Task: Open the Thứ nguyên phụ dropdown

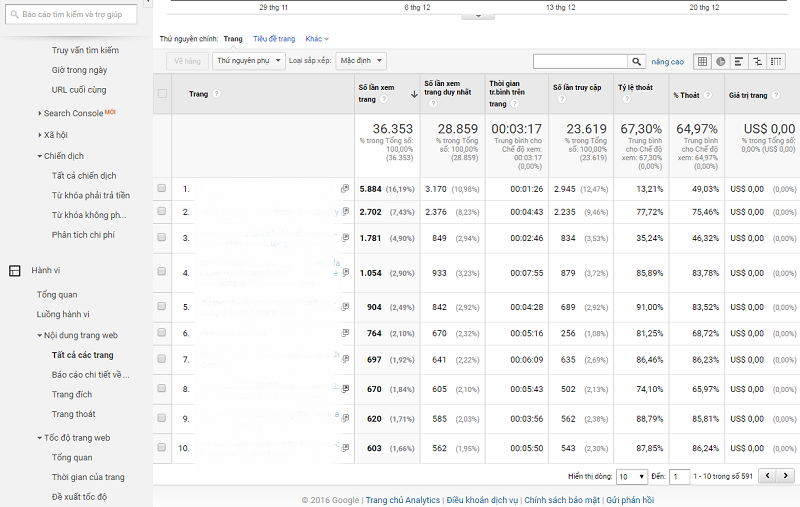Action: click(249, 60)
